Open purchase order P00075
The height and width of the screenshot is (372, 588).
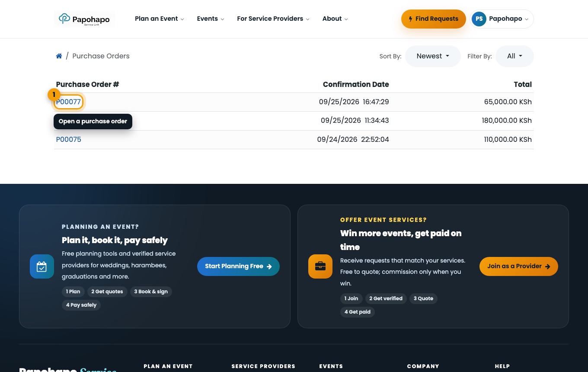pyautogui.click(x=69, y=140)
